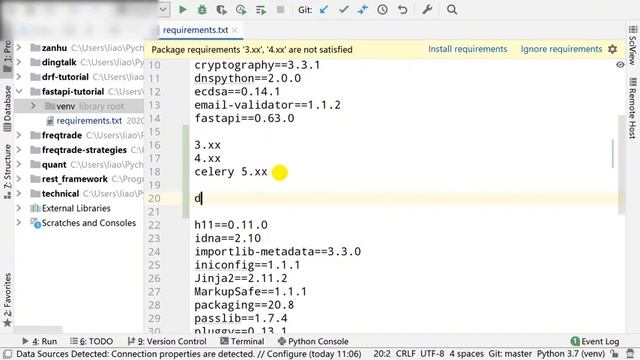
Task: Compare with branch via the Git arrows icon
Action: point(363,9)
